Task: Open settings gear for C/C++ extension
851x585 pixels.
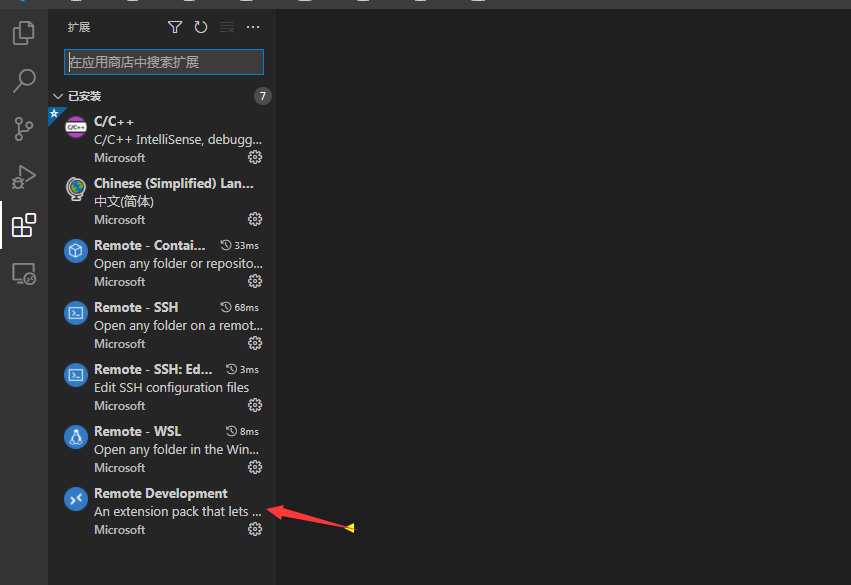Action: [255, 157]
